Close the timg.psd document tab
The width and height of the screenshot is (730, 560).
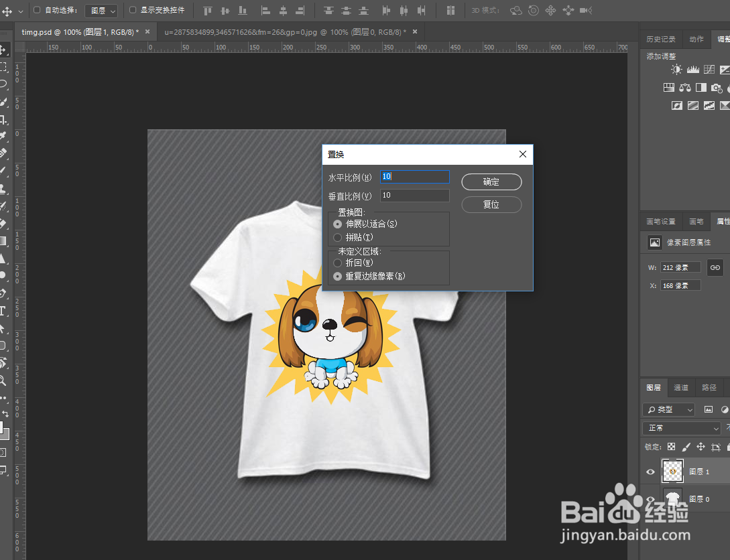[147, 31]
